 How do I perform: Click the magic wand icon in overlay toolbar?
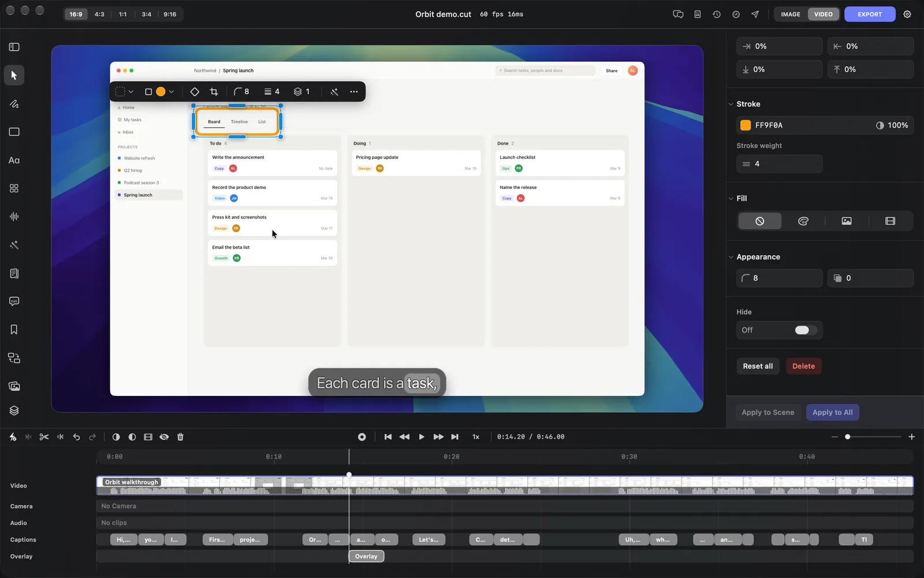tap(334, 91)
